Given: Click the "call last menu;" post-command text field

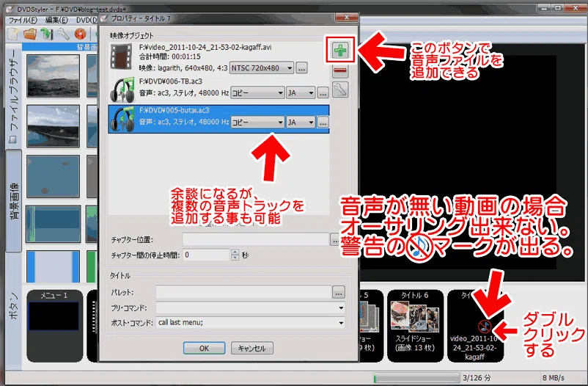Looking at the screenshot, I should [x=246, y=323].
